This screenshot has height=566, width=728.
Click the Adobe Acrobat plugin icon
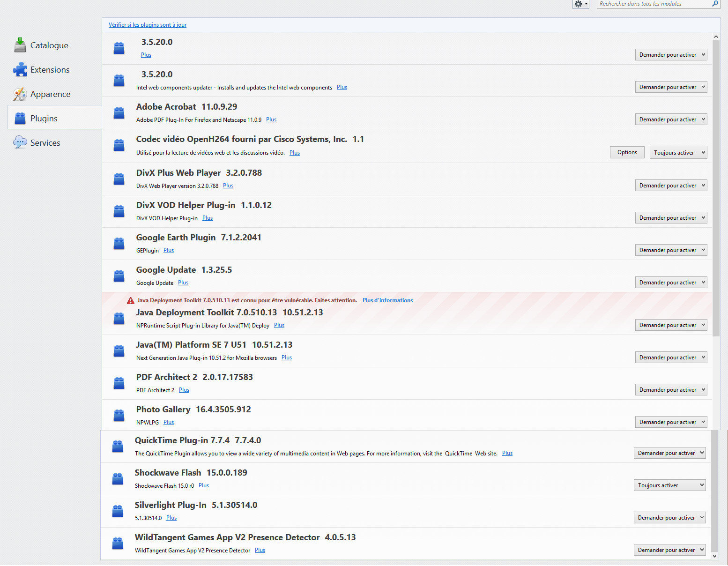(x=119, y=113)
